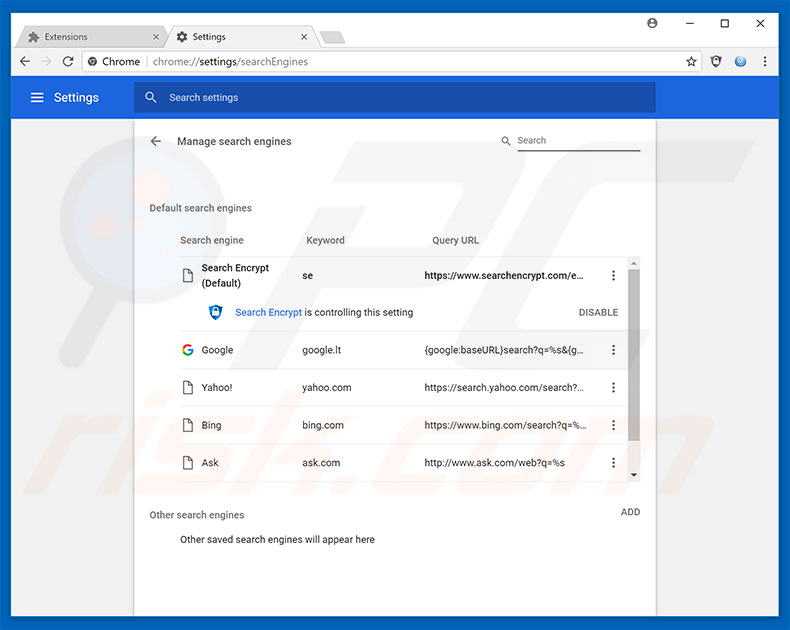Select the Google baseURL query text
The width and height of the screenshot is (790, 630).
(504, 350)
